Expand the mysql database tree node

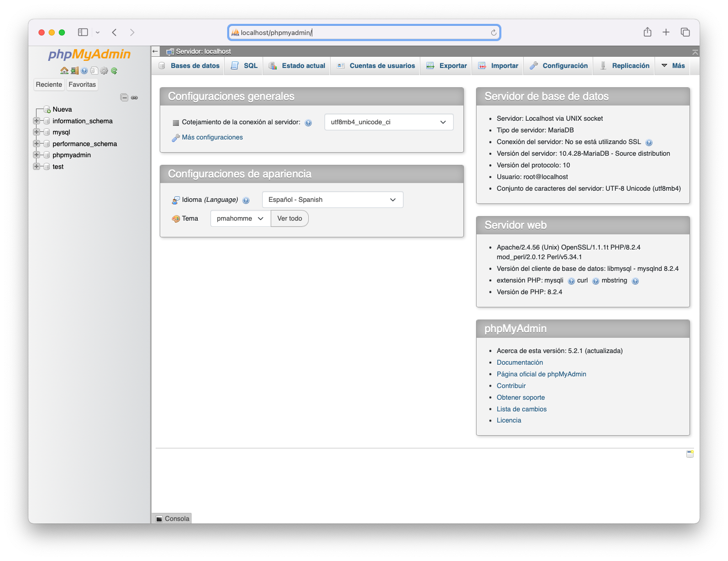click(37, 132)
